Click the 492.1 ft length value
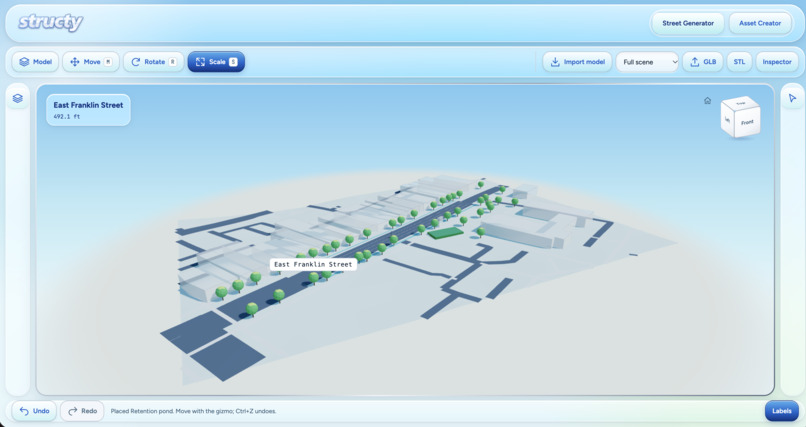The width and height of the screenshot is (806, 427). pyautogui.click(x=67, y=117)
